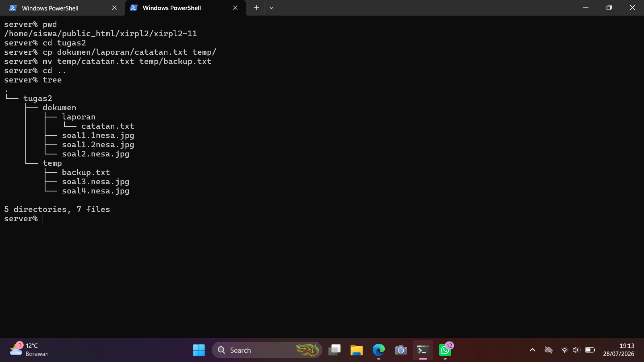The image size is (644, 362).
Task: Click the '5 directories, 7 files' summary
Action: (57, 210)
